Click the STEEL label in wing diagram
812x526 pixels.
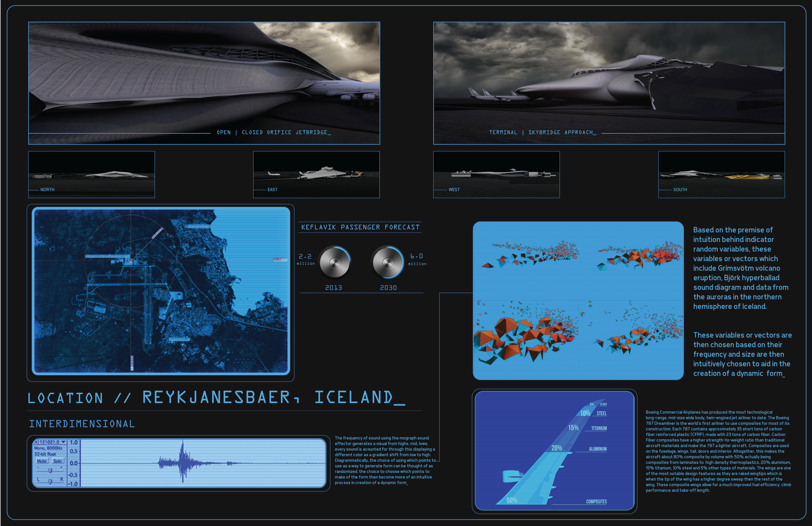coord(602,413)
